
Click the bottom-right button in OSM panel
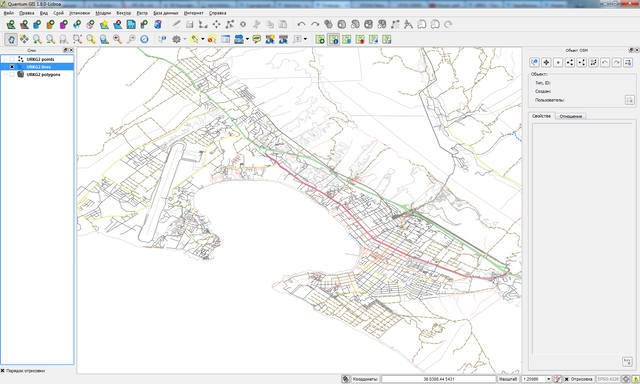pos(627,361)
